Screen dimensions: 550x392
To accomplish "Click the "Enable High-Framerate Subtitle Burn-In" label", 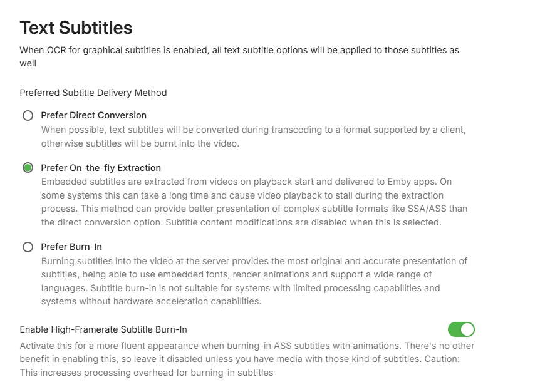I will (103, 329).
